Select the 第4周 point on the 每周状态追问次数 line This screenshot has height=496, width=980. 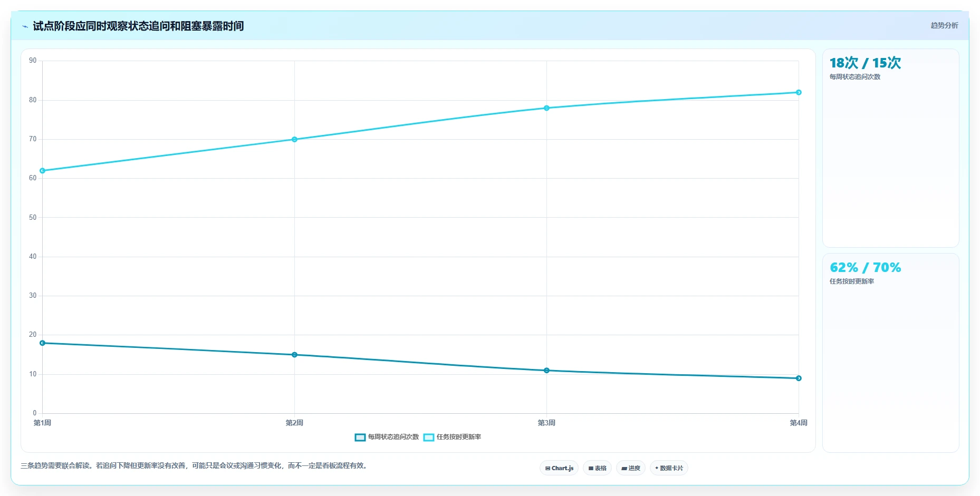click(x=799, y=378)
